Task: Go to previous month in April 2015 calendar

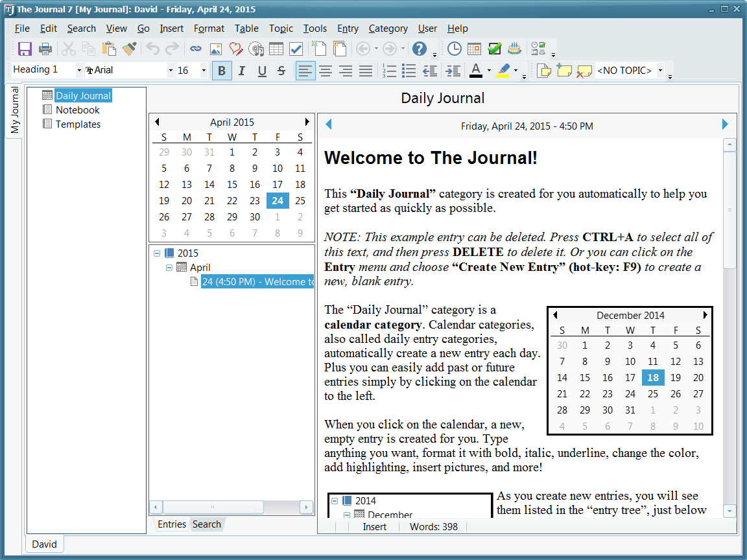Action: coord(157,122)
